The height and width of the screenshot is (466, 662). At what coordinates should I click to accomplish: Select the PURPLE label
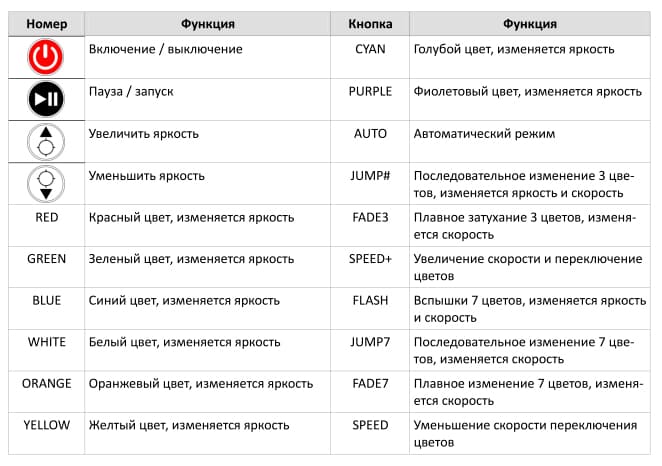click(x=370, y=92)
